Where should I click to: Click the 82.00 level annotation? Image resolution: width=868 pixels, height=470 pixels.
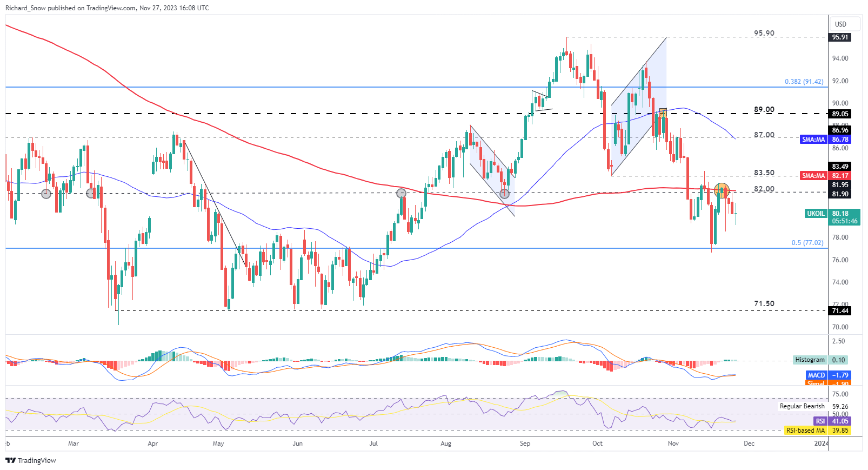click(x=764, y=189)
